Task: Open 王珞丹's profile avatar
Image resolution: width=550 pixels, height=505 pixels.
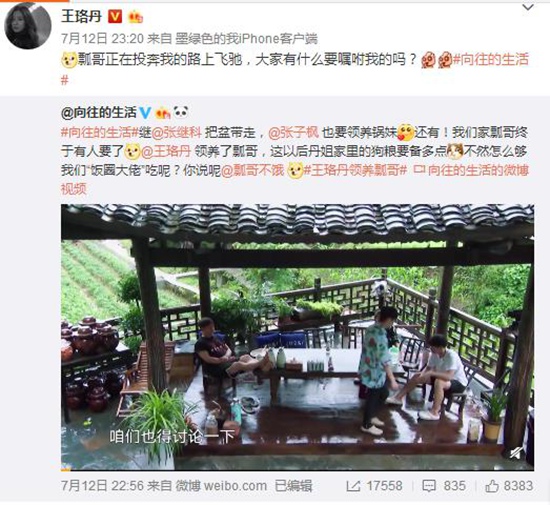Action: click(x=28, y=26)
